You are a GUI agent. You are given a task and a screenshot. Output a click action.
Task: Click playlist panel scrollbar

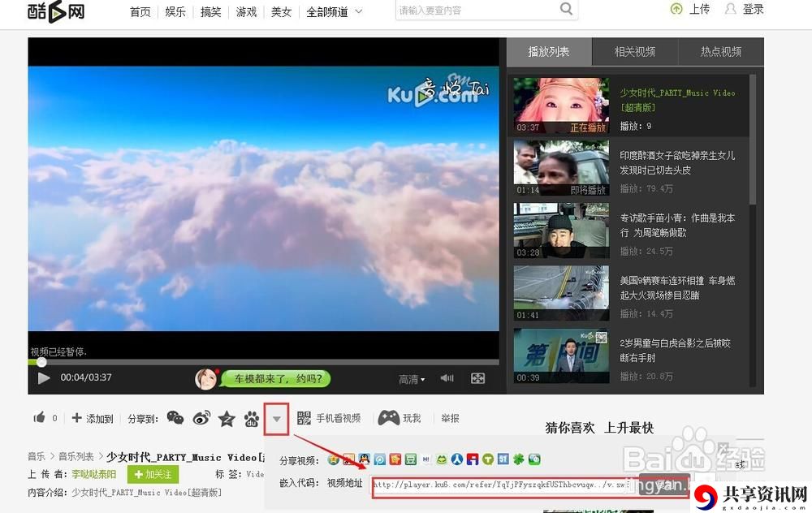click(753, 139)
